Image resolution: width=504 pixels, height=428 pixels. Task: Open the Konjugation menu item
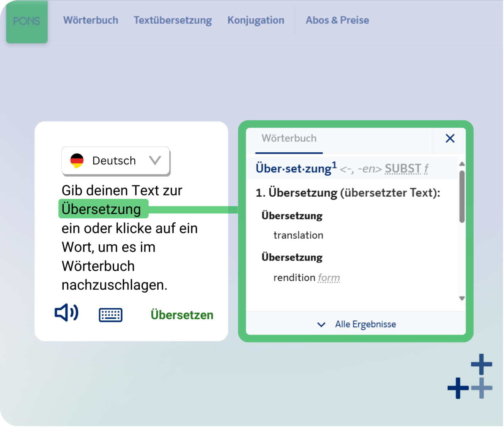coord(255,20)
